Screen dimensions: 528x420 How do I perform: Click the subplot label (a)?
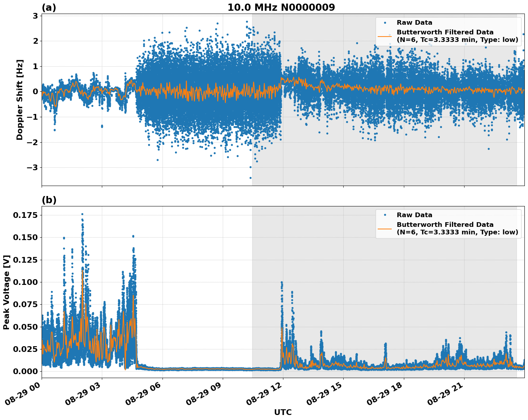click(x=49, y=6)
